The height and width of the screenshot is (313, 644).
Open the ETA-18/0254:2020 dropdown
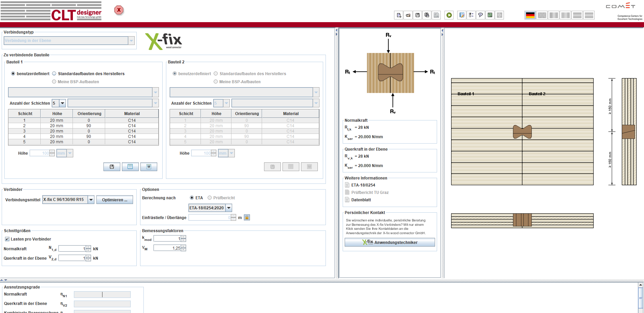pos(229,208)
